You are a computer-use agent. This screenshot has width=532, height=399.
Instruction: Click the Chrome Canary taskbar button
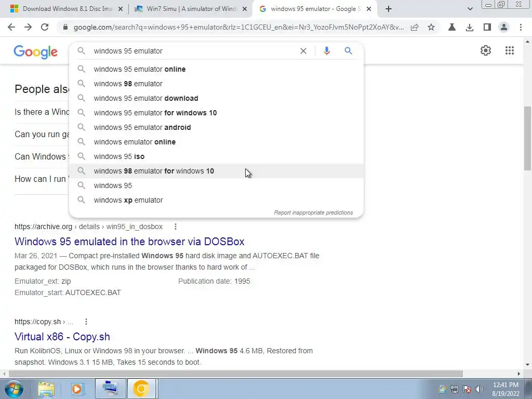(141, 389)
